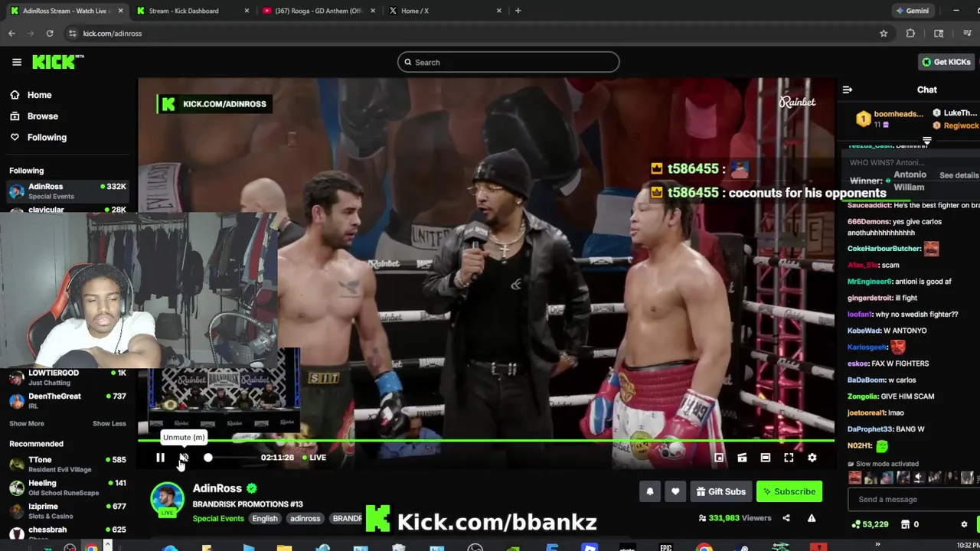The width and height of the screenshot is (980, 551).
Task: Click KobeWad username in chat
Action: point(864,331)
